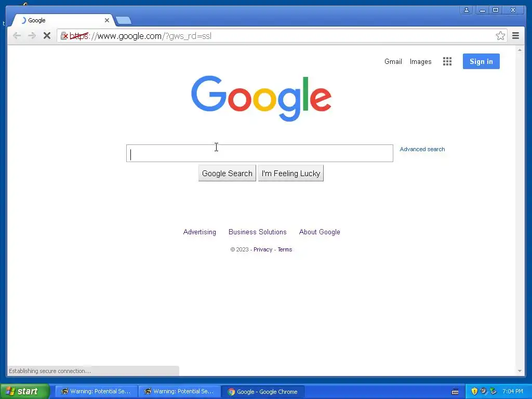532x399 pixels.
Task: Open Gmail link
Action: pos(393,61)
